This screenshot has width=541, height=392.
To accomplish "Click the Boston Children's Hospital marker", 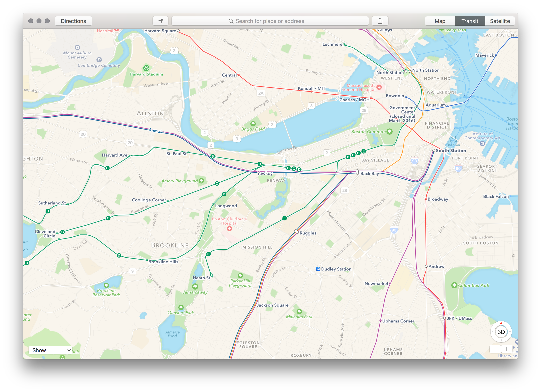I will click(229, 229).
